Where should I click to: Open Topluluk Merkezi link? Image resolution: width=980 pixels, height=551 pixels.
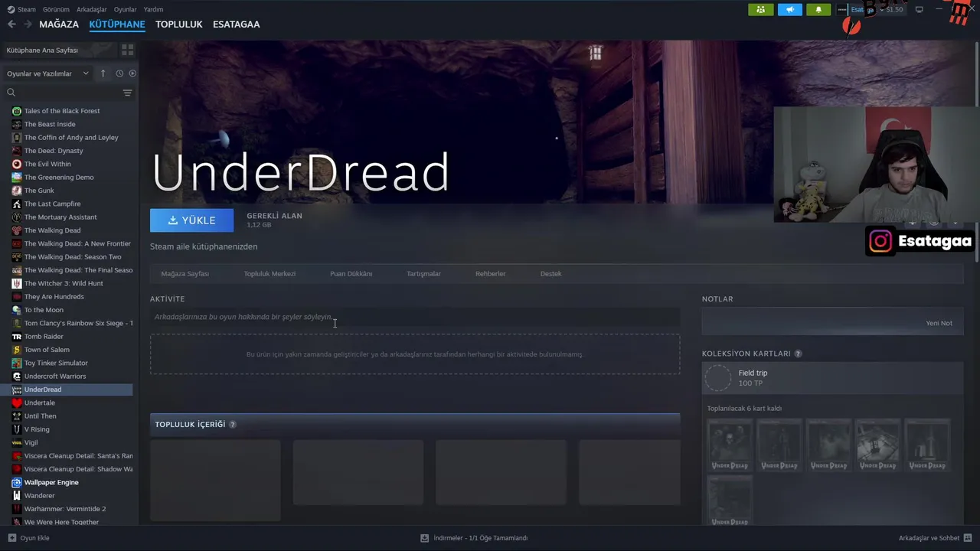269,273
